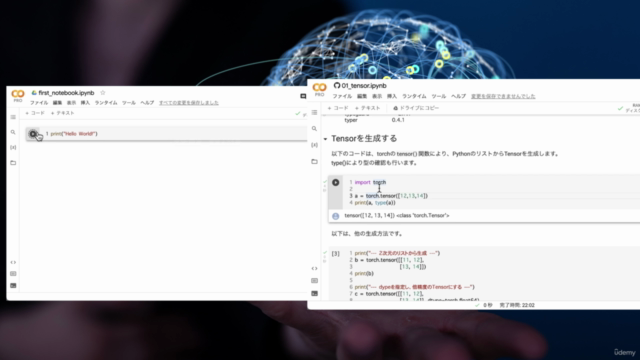Click code line a = torch.tensor([12,13,14])
640x360 pixels.
click(x=391, y=196)
